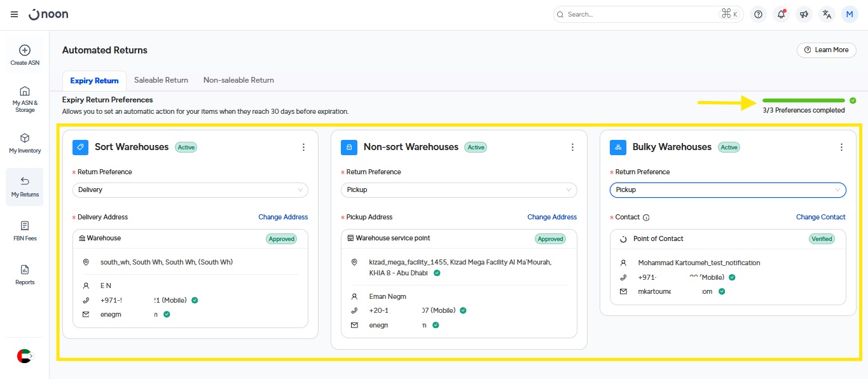868x379 pixels.
Task: Open the announcements megaphone icon
Action: 804,14
